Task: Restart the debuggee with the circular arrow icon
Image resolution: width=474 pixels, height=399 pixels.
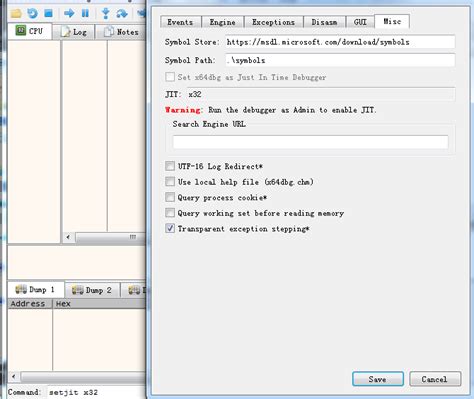Action: 32,14
